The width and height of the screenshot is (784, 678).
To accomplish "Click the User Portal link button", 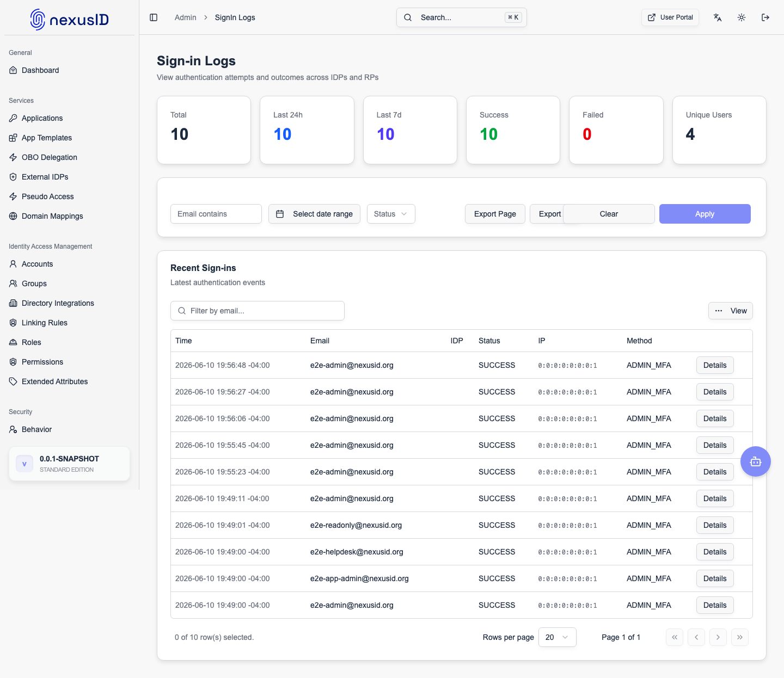I will click(670, 17).
